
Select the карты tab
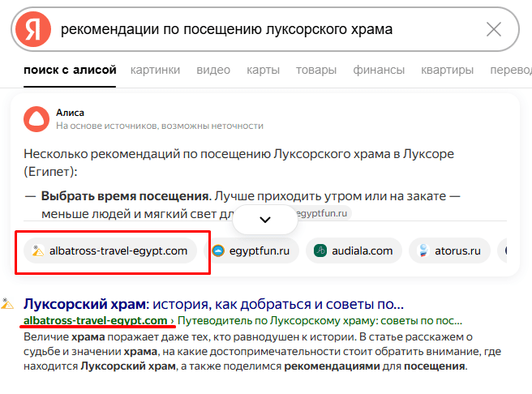coord(263,70)
